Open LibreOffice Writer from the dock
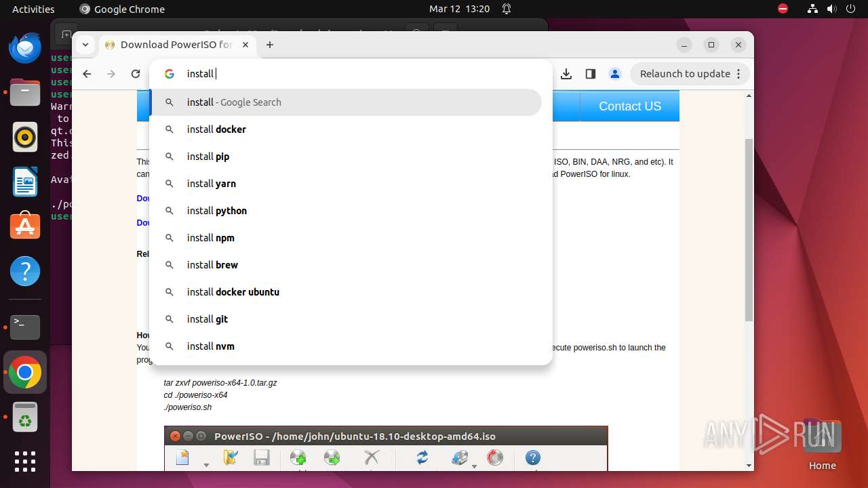Screen dimensions: 868x488 25,182
